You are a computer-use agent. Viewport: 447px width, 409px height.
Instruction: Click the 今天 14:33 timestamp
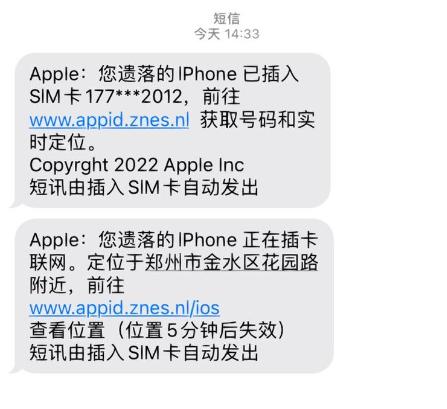click(x=227, y=34)
